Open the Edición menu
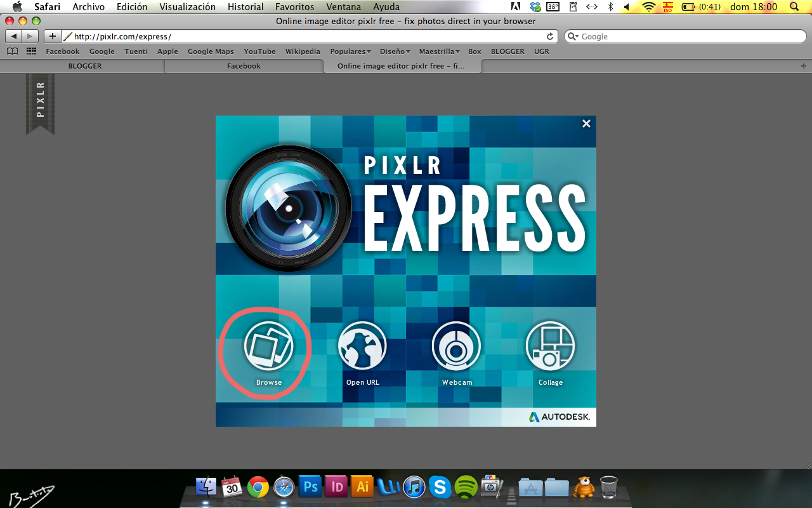The image size is (812, 508). 132,7
